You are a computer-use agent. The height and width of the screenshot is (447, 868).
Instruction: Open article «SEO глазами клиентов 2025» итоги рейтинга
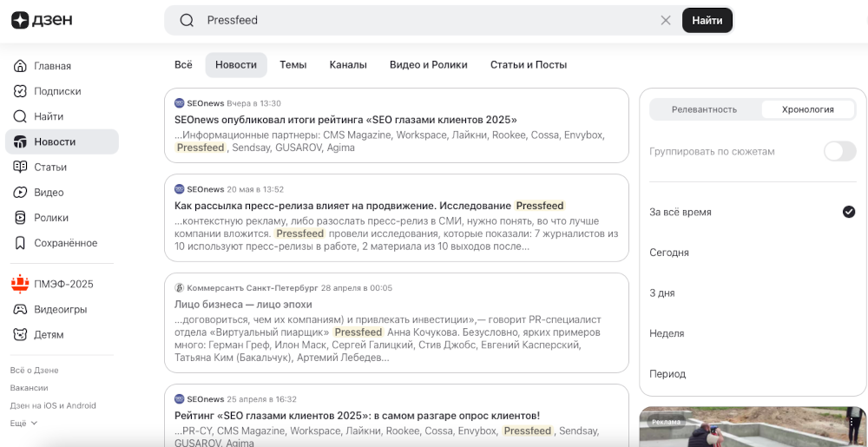(345, 120)
